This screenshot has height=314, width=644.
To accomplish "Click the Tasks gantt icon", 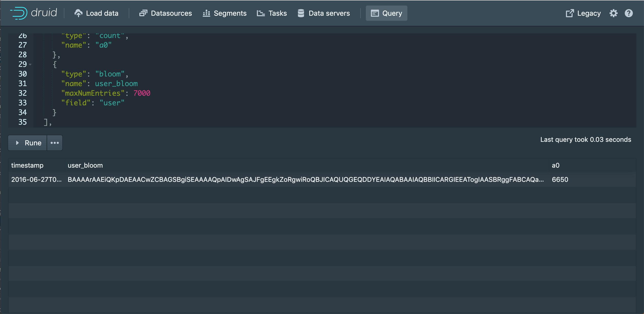I will point(261,13).
